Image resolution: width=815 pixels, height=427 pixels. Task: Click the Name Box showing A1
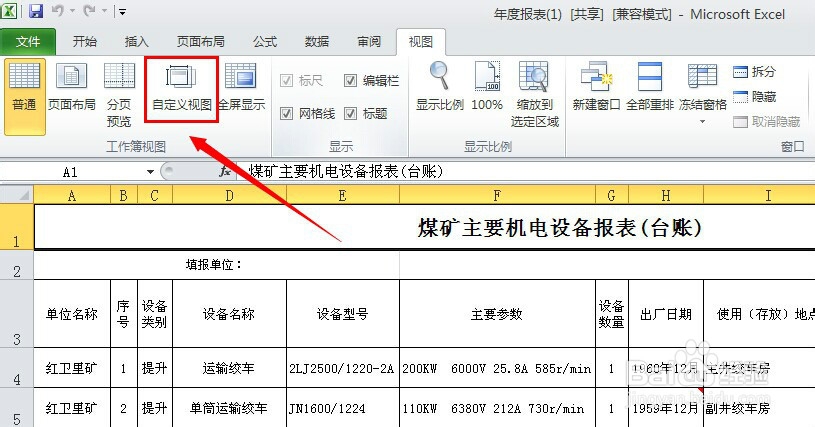[x=70, y=172]
